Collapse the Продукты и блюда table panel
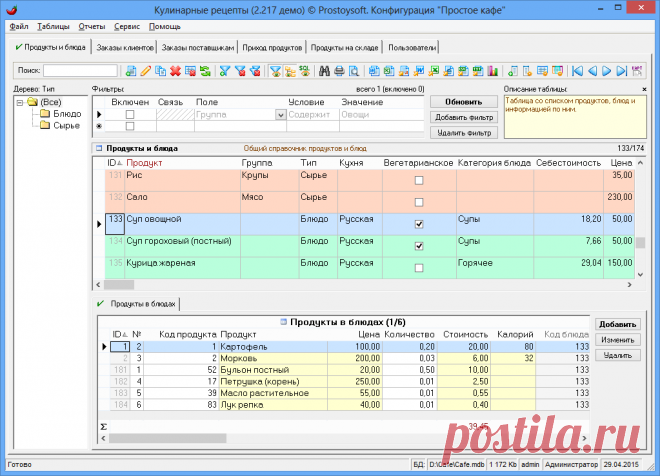 pyautogui.click(x=99, y=148)
